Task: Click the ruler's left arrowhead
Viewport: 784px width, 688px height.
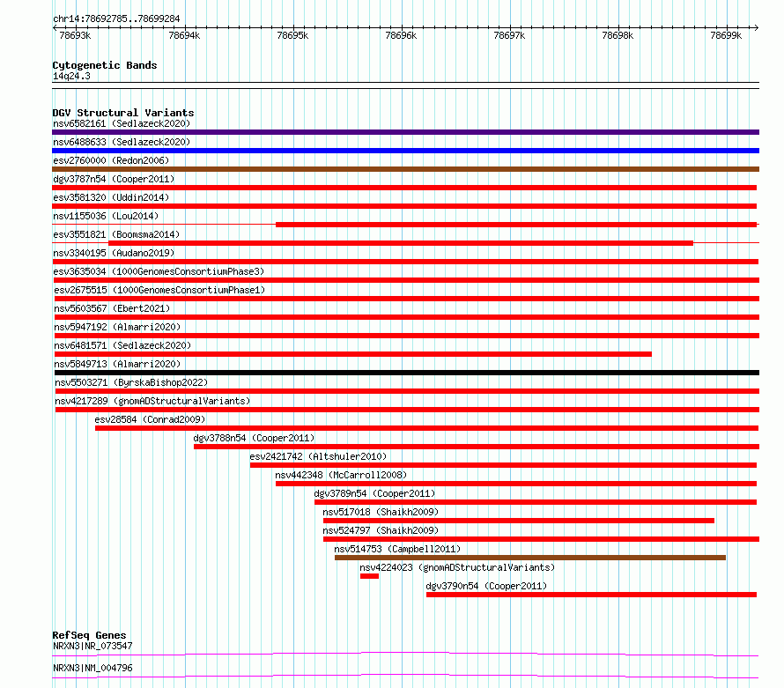Action: coord(55,27)
